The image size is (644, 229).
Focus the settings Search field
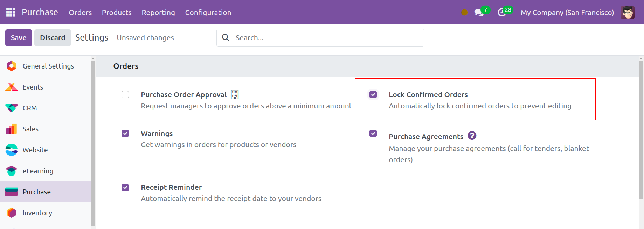(326, 38)
